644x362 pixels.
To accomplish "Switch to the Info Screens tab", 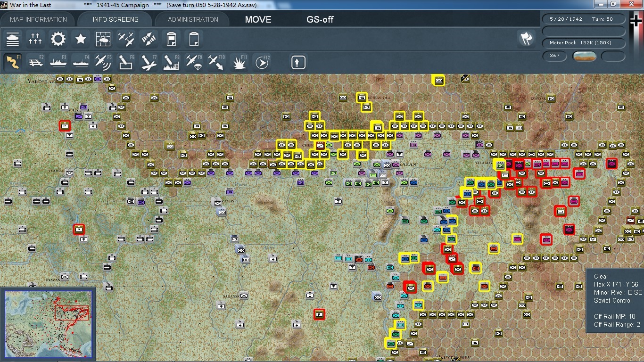I will 116,19.
